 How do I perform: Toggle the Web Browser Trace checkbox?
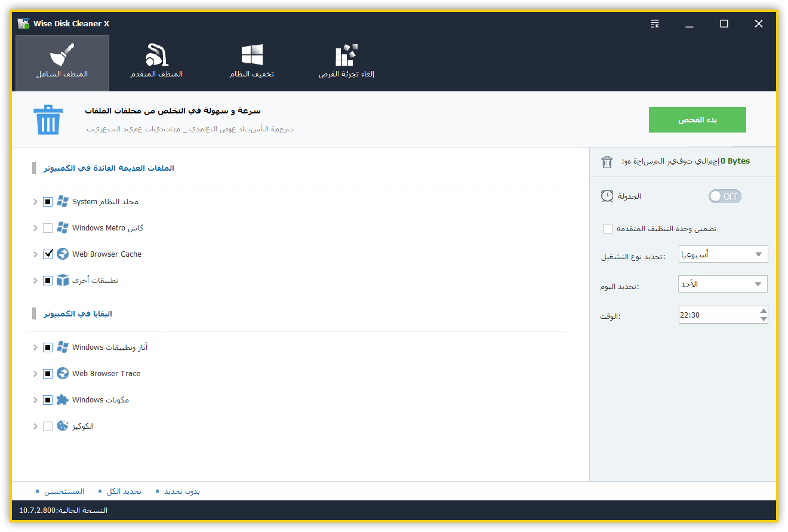48,374
